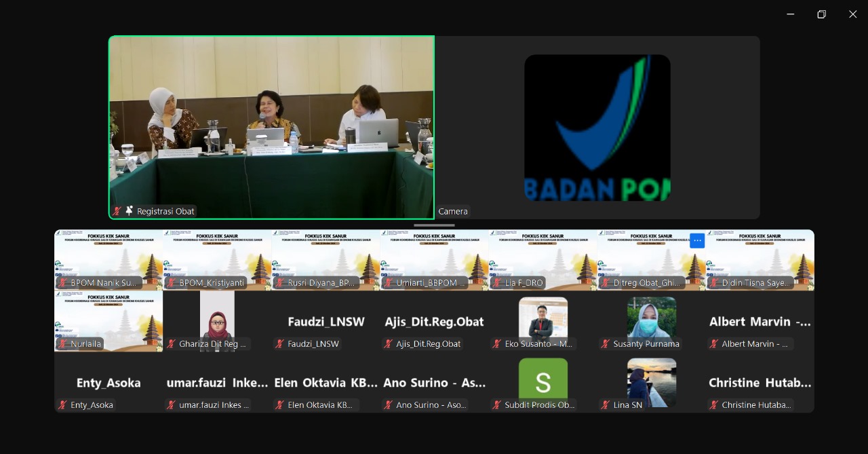Click the pin icon beside Registrasi Obat
Viewport: 868px width, 454px height.
click(x=130, y=211)
